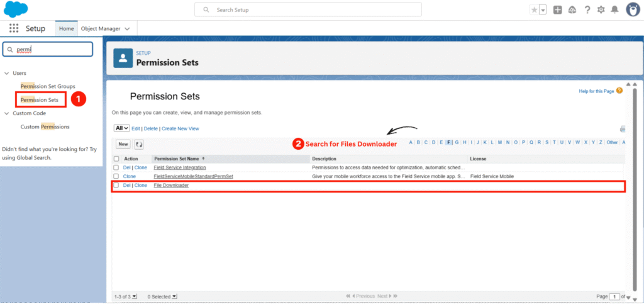Screen dimensions: 644x304
Task: Click the Field Service Mobile license cell
Action: pyautogui.click(x=492, y=176)
